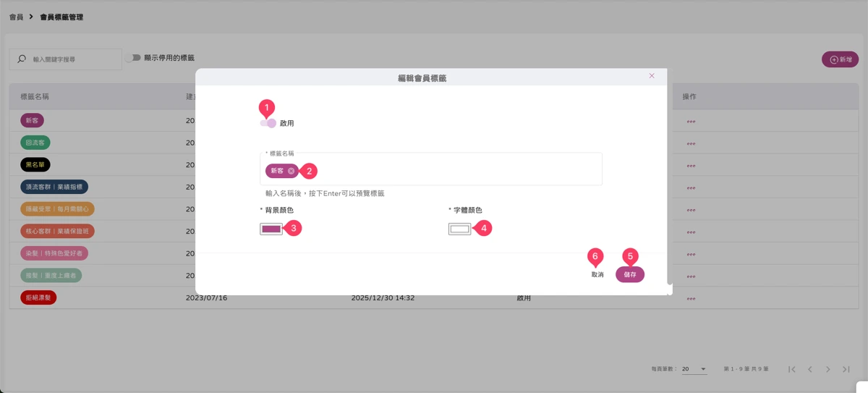
Task: Click the 會員標籤管理 breadcrumb title
Action: pyautogui.click(x=61, y=17)
